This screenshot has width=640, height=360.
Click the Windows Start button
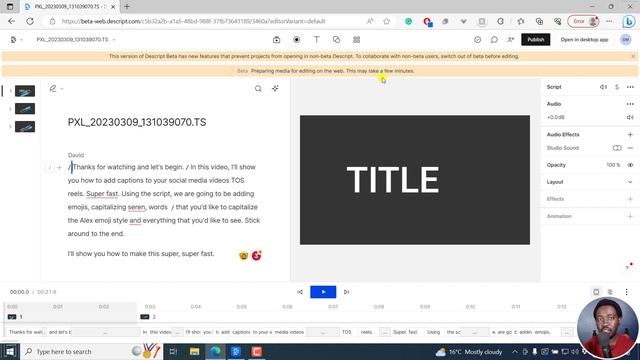tap(10, 351)
